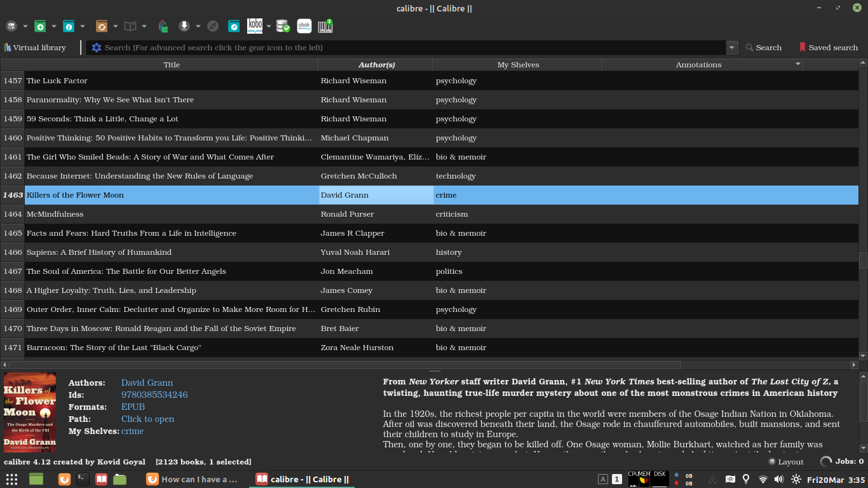Click the 'politics' shelf cell
868x488 pixels.
click(518, 271)
